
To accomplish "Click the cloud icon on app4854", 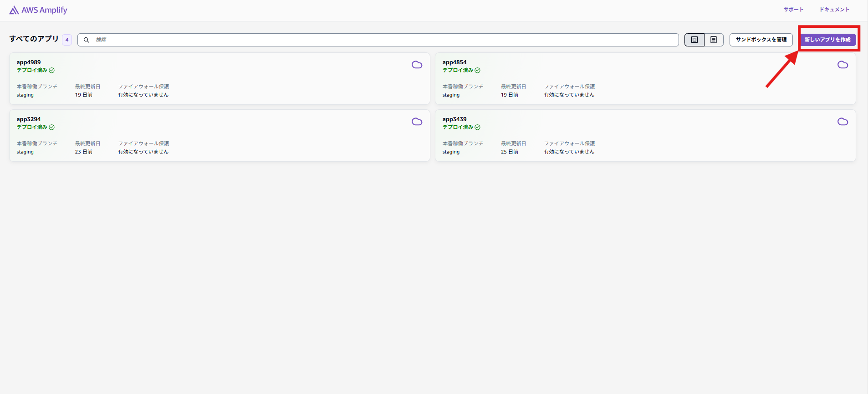I will pos(842,65).
